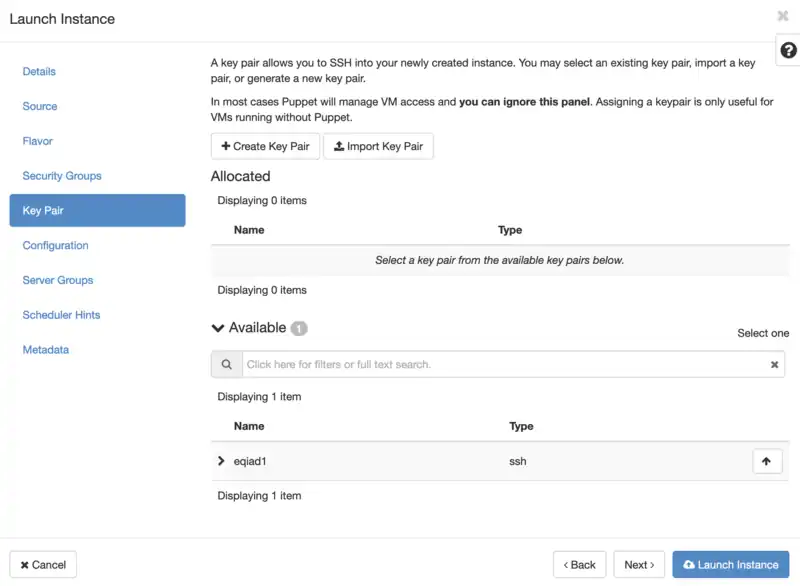Click the magnifier icon in the filter bar
The width and height of the screenshot is (800, 586).
pyautogui.click(x=226, y=363)
